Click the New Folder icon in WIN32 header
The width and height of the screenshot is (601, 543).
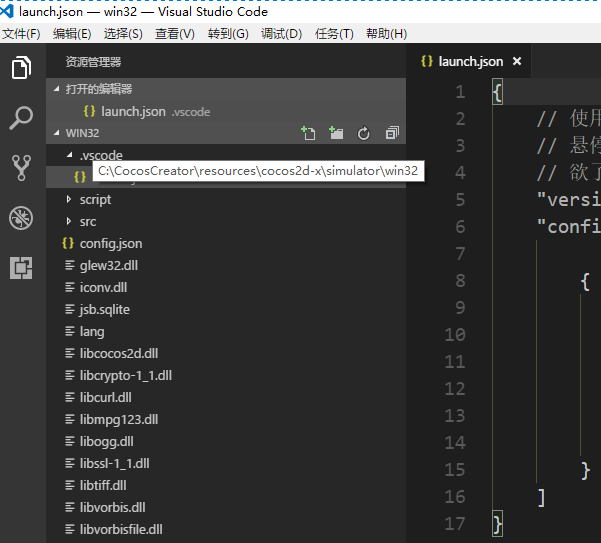(336, 133)
